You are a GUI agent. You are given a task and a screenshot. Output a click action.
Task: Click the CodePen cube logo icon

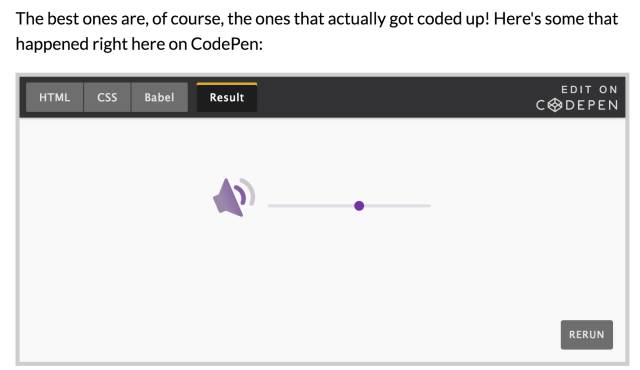[555, 105]
